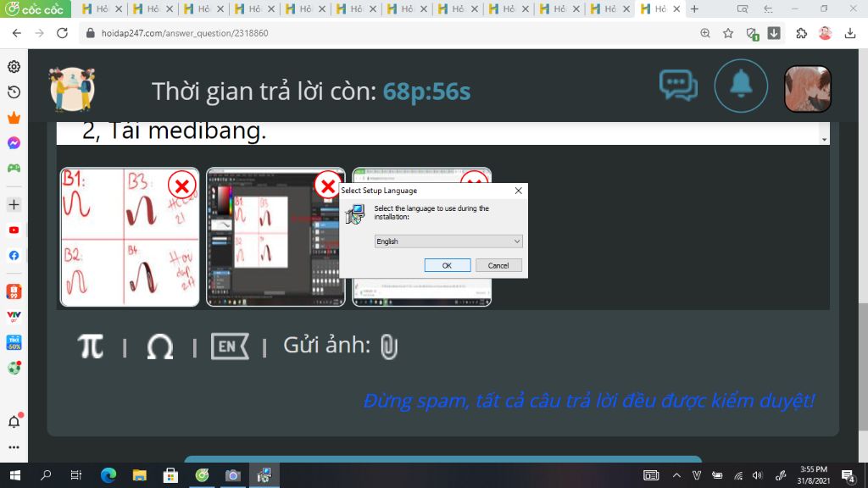This screenshot has height=488, width=868.
Task: Click the scroll-down arrow of the answer box
Action: click(823, 138)
